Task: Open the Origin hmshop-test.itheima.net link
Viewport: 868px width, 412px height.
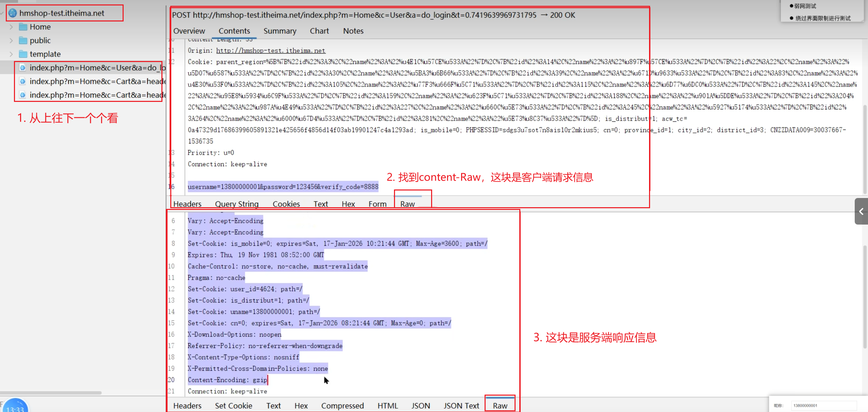Action: pos(271,51)
